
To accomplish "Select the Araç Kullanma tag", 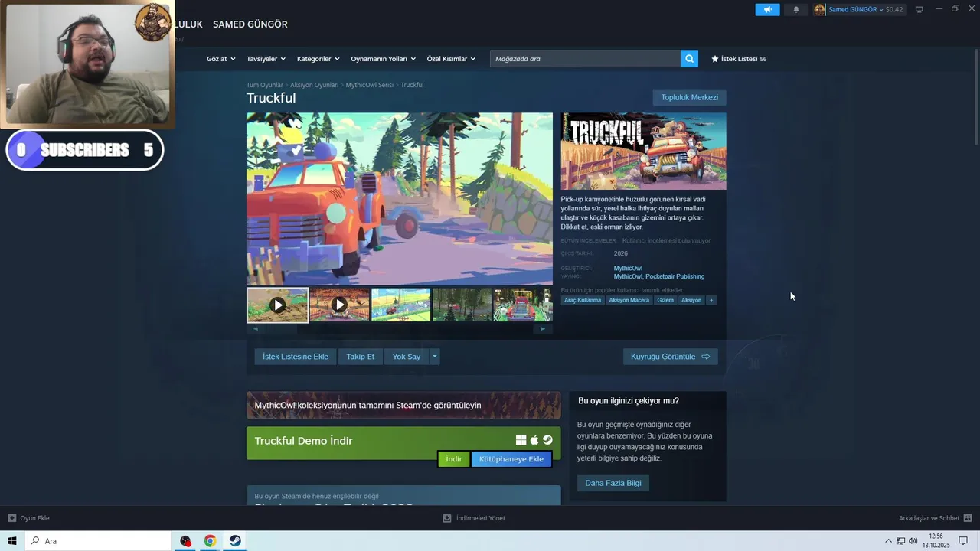I will 583,300.
